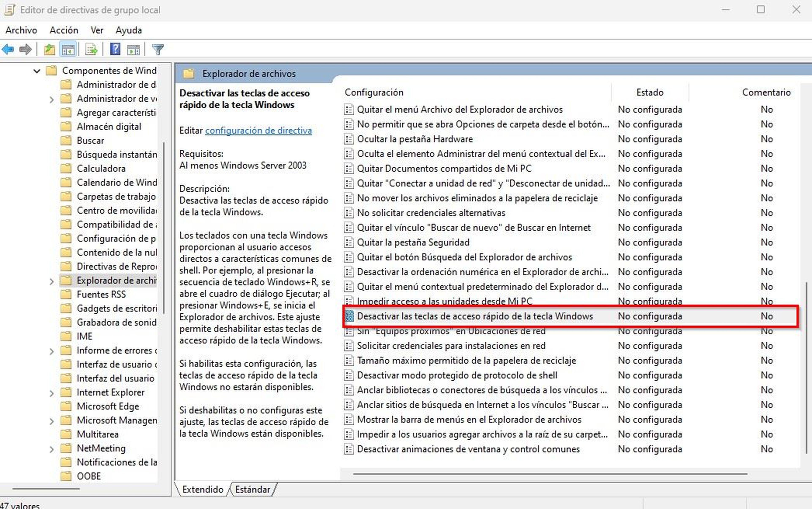812x509 pixels.
Task: Click the policy icon for Tamaño máximo permitido papelera
Action: click(349, 361)
